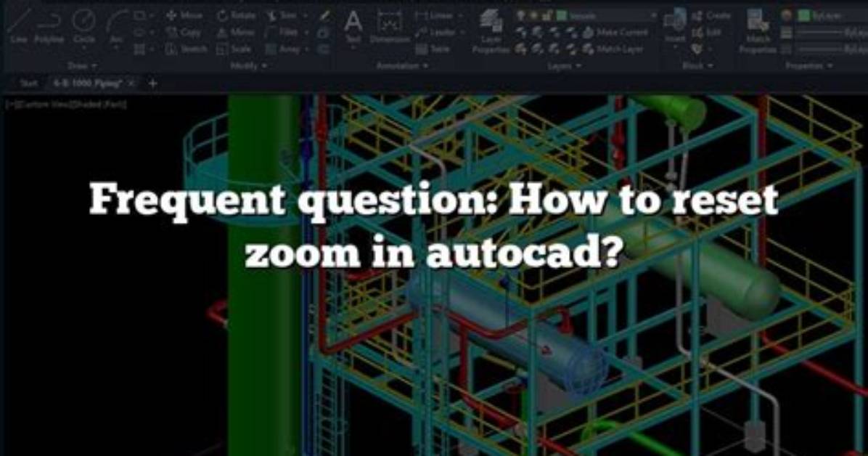Open the Array dropdown arrow
868x456 pixels.
(x=306, y=50)
